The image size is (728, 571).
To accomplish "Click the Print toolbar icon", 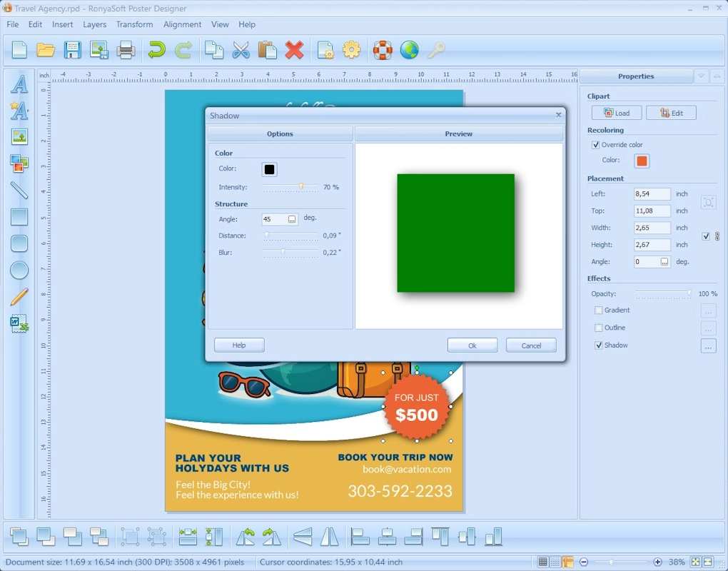I will point(126,50).
